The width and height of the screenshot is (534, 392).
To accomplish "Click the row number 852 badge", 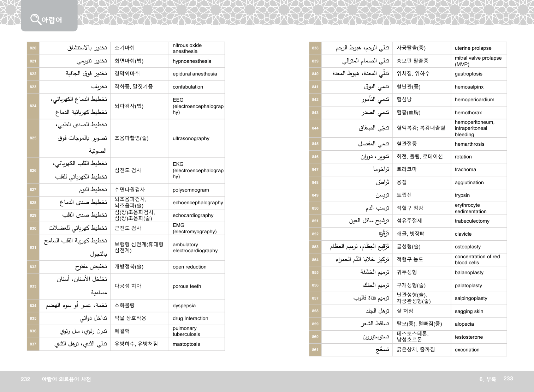I will click(x=315, y=234).
